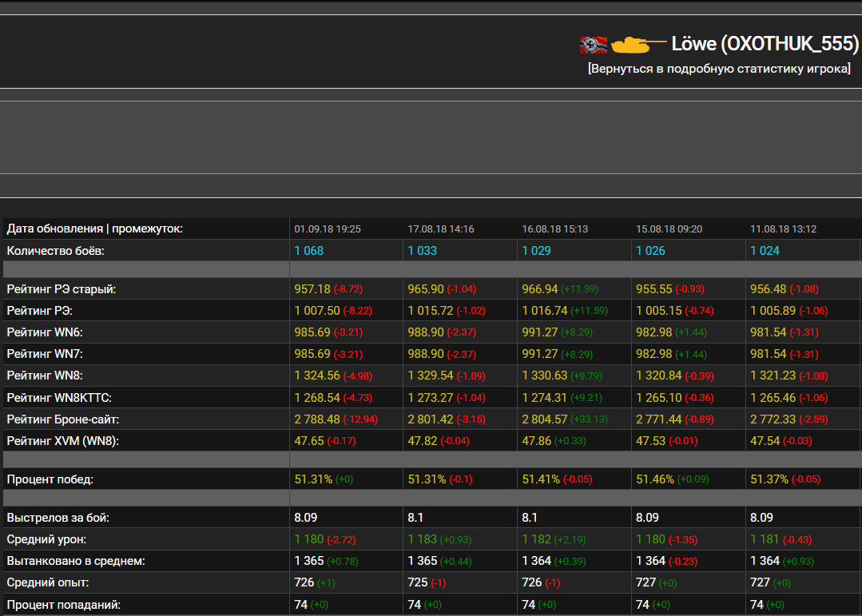This screenshot has width=862, height=616.
Task: Select the 17.08.18 14:16 date column header
Action: tap(441, 229)
